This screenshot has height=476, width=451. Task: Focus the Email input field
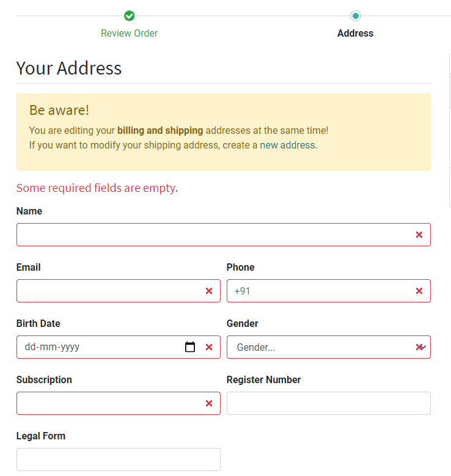coord(119,291)
